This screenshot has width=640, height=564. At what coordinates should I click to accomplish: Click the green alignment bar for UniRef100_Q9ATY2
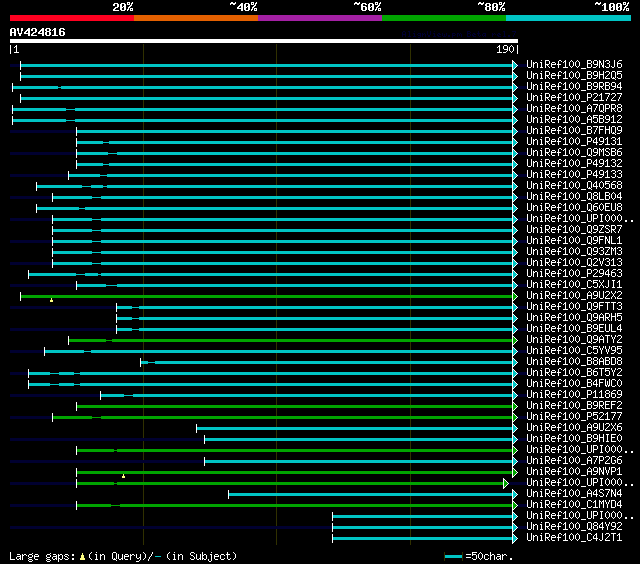(293, 340)
